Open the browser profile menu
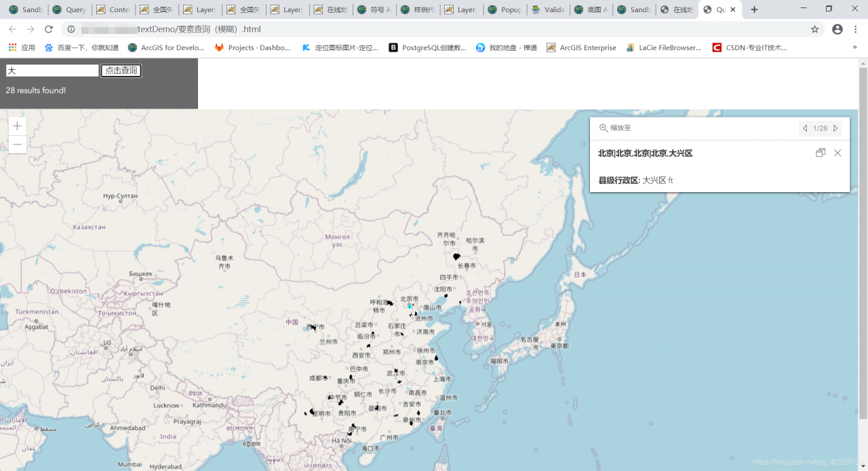This screenshot has height=471, width=868. (x=837, y=29)
